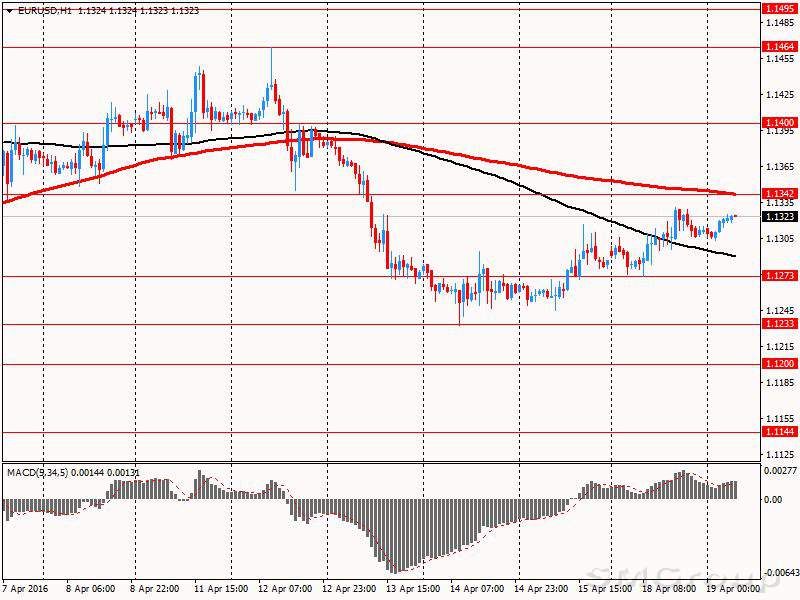The image size is (800, 600).
Task: Click the 7 Apr 2016 date label
Action: [x=26, y=588]
